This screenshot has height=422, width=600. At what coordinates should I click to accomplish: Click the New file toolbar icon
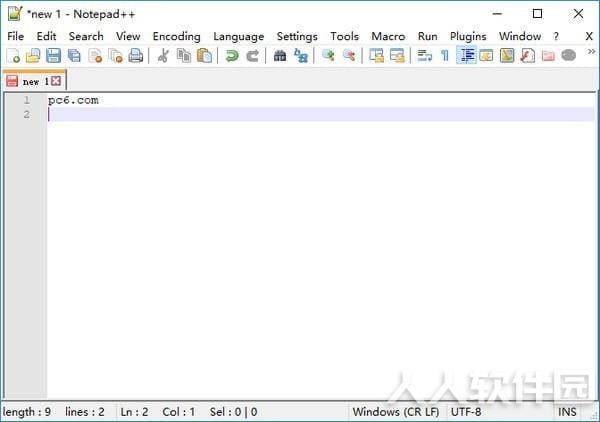[x=13, y=56]
